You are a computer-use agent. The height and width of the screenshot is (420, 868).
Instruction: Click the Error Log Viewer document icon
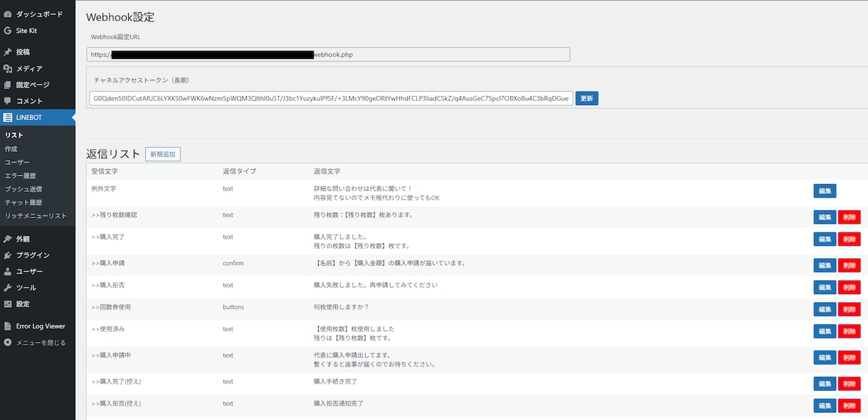pyautogui.click(x=7, y=326)
